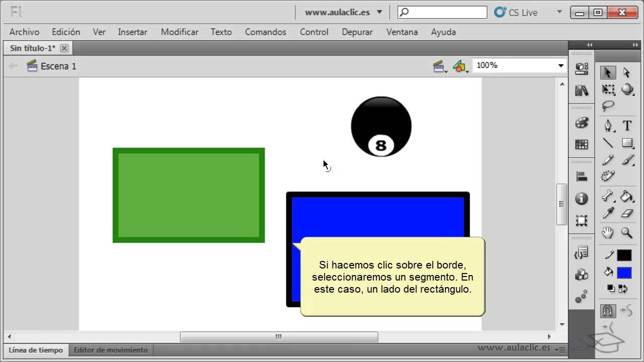The image size is (644, 362).
Task: Select the Lasso tool
Action: (608, 106)
